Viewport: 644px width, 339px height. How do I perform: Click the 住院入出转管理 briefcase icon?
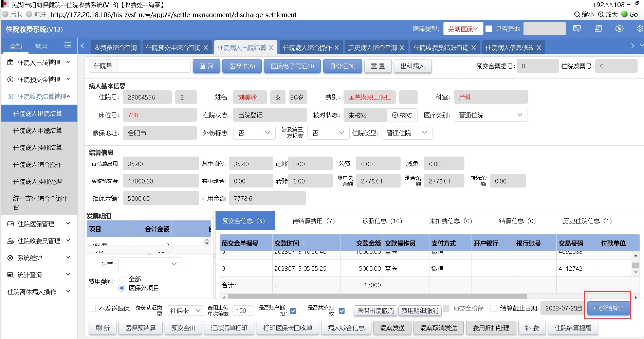[x=11, y=63]
